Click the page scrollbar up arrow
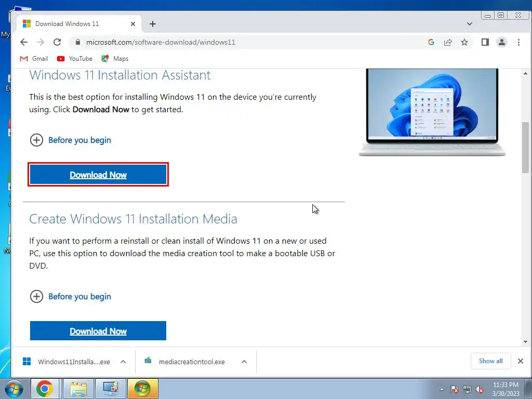 point(526,73)
